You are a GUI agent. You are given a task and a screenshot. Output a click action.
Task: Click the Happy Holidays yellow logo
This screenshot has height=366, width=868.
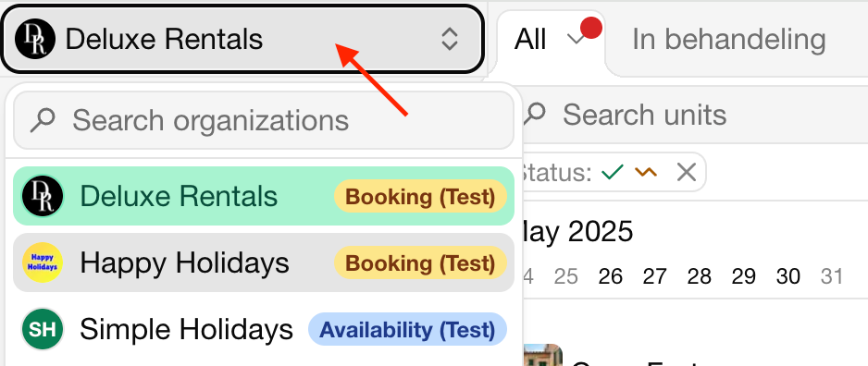point(43,262)
